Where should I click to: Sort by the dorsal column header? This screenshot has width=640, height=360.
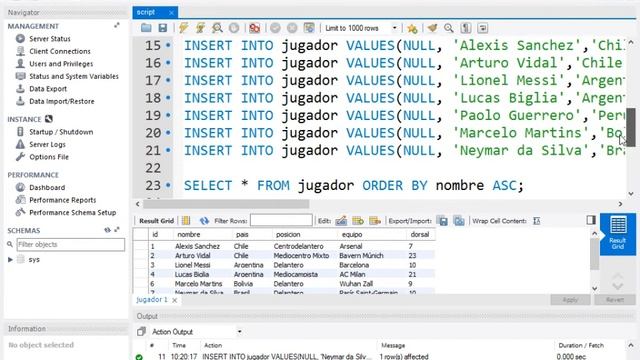420,235
